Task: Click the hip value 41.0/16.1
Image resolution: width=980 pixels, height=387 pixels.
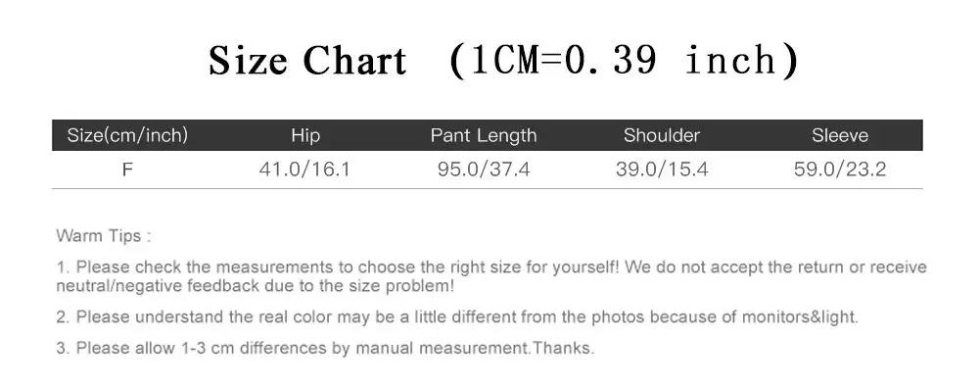Action: pos(305,169)
